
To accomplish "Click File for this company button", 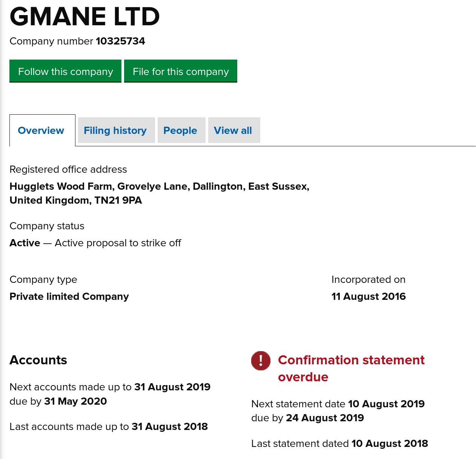I will point(181,71).
